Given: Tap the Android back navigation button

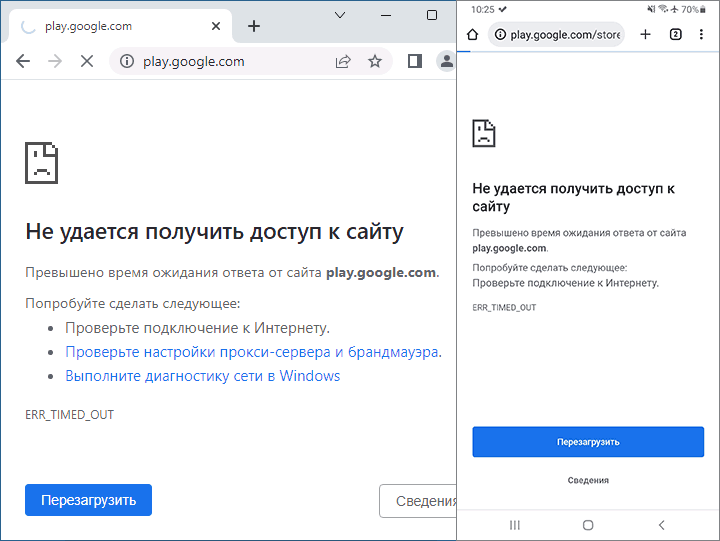Looking at the screenshot, I should pos(661,525).
